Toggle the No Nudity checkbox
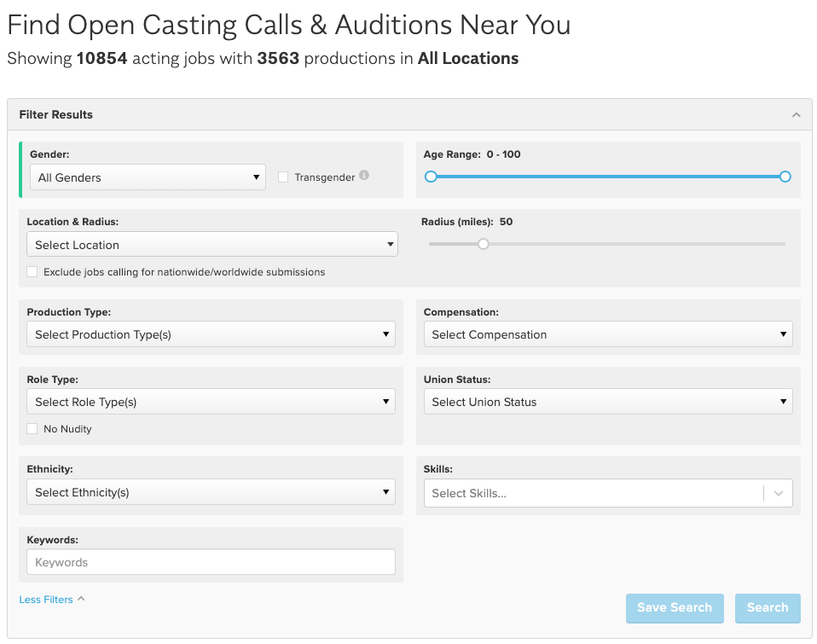This screenshot has height=644, width=817. tap(32, 429)
